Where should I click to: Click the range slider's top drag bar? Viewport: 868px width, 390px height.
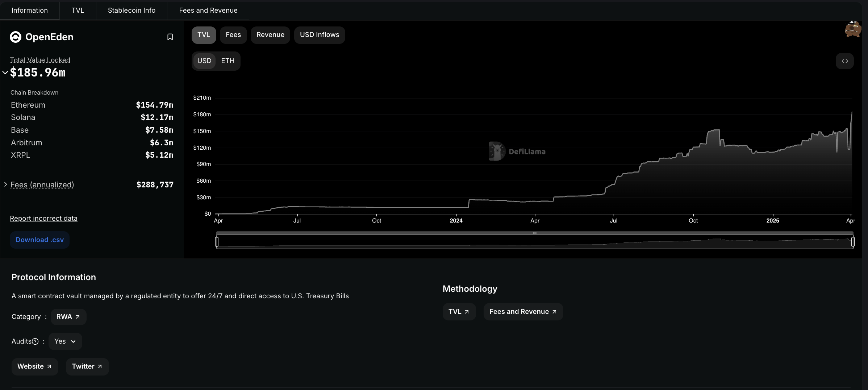pyautogui.click(x=535, y=233)
